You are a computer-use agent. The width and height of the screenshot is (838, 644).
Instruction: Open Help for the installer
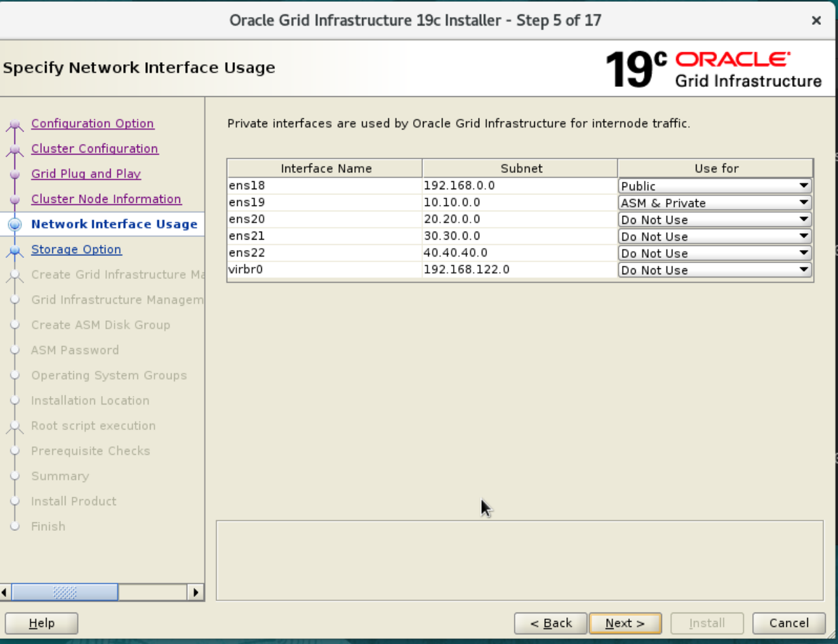[x=42, y=623]
